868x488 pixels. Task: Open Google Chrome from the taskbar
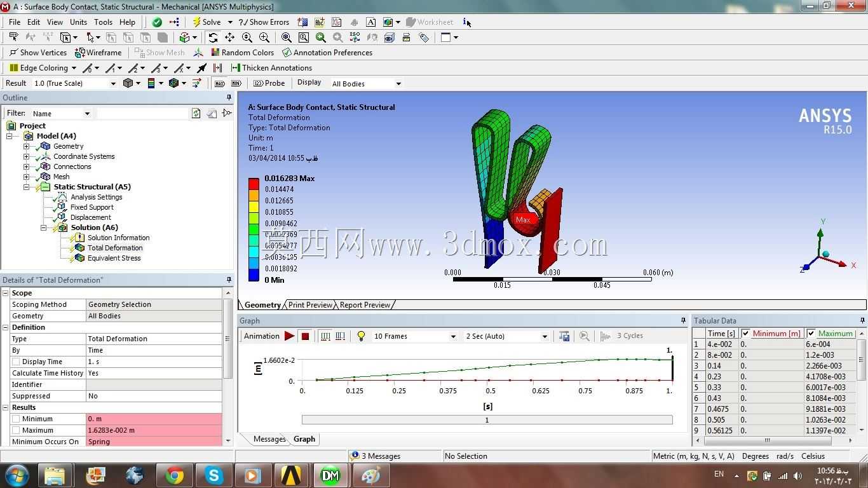click(x=174, y=475)
